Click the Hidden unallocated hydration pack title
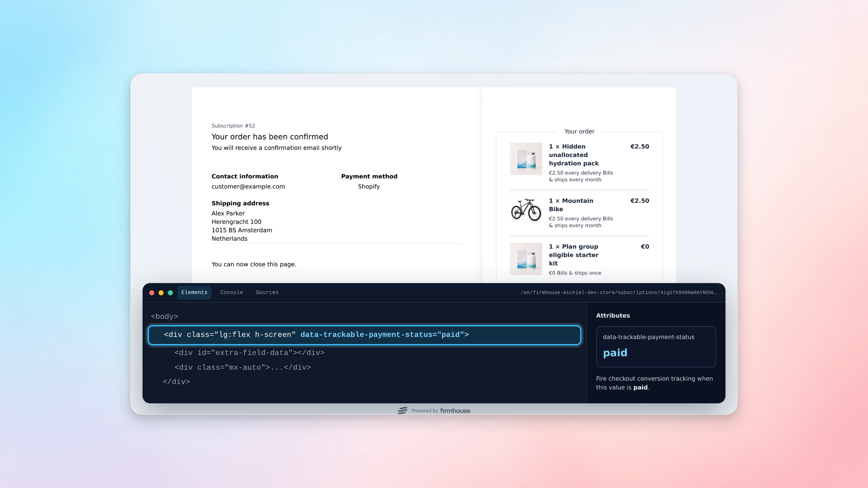 pyautogui.click(x=574, y=155)
